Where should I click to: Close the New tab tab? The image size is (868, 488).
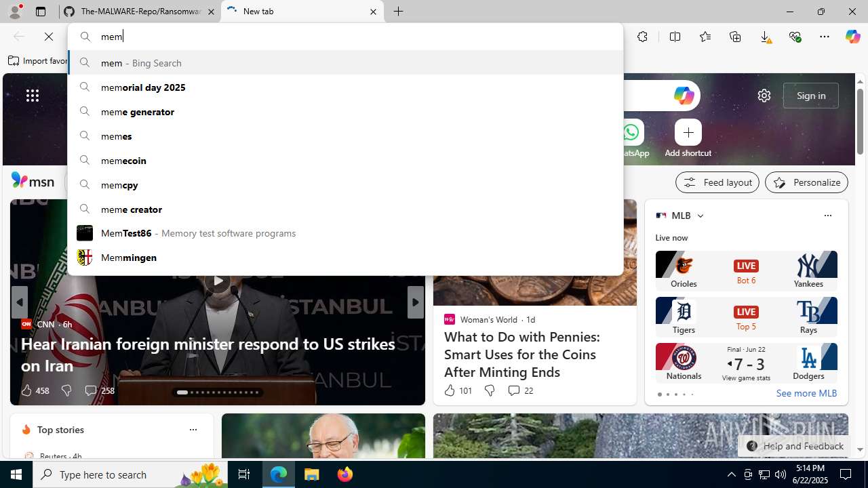click(373, 12)
